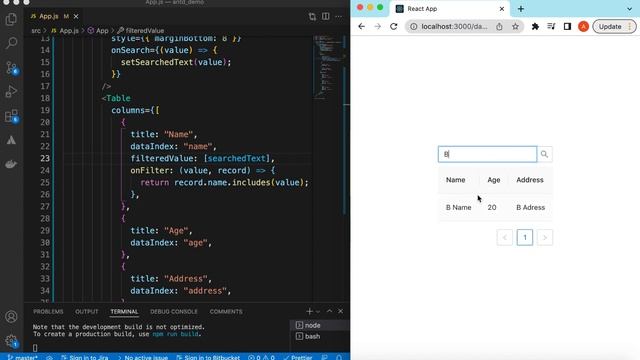The height and width of the screenshot is (360, 640).
Task: Click Prettier in the status bar
Action: click(298, 357)
